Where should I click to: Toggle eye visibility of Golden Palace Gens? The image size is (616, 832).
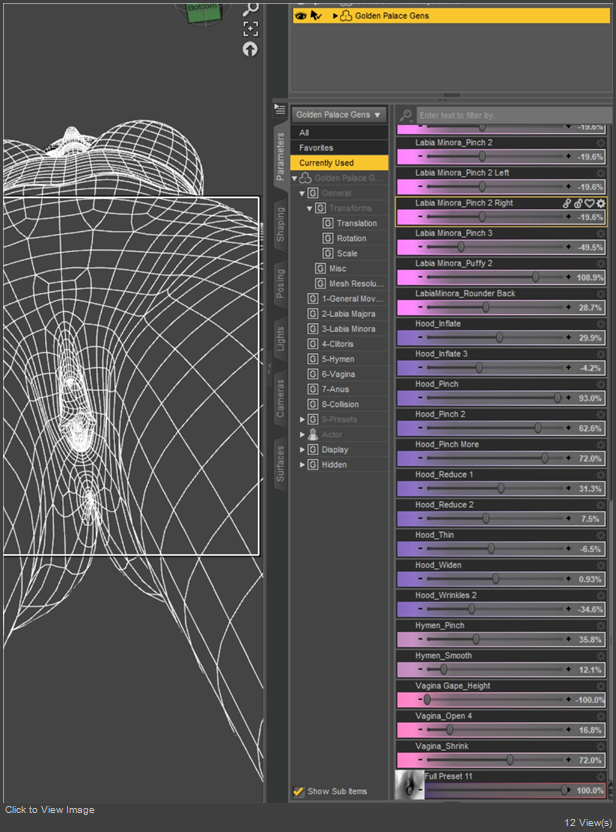[x=300, y=15]
